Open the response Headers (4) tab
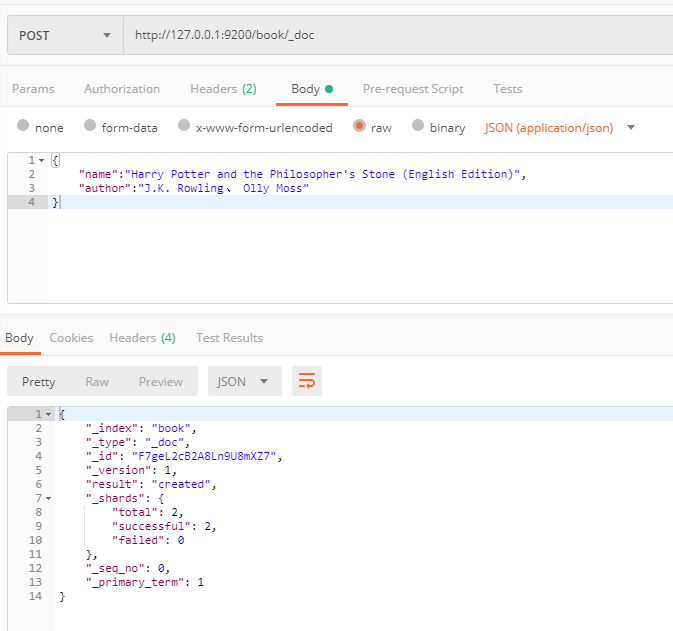 click(x=142, y=338)
